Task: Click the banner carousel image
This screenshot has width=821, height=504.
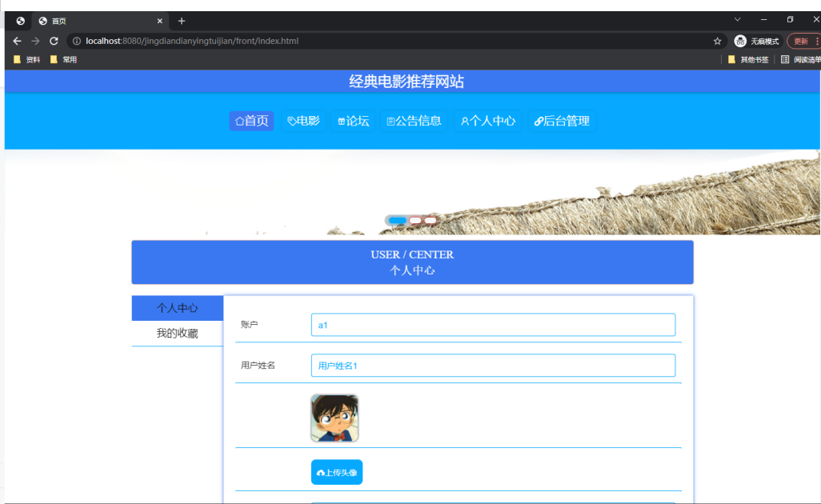Action: (x=412, y=192)
